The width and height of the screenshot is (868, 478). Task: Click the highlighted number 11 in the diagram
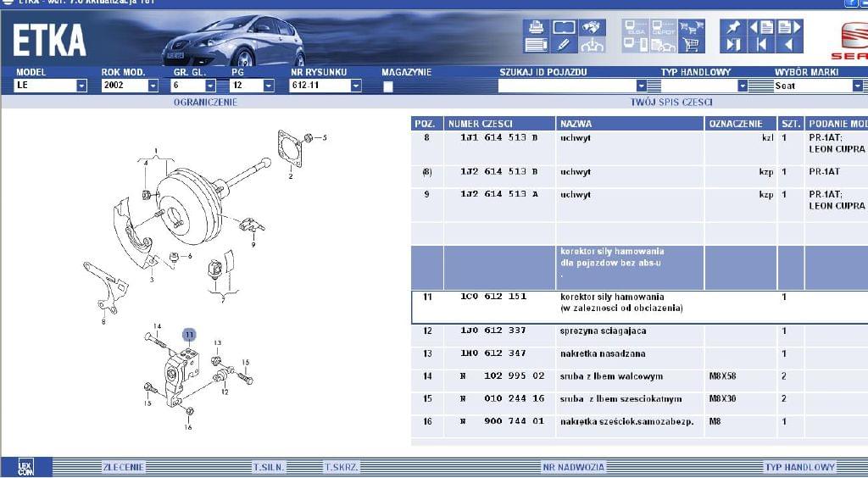point(189,335)
